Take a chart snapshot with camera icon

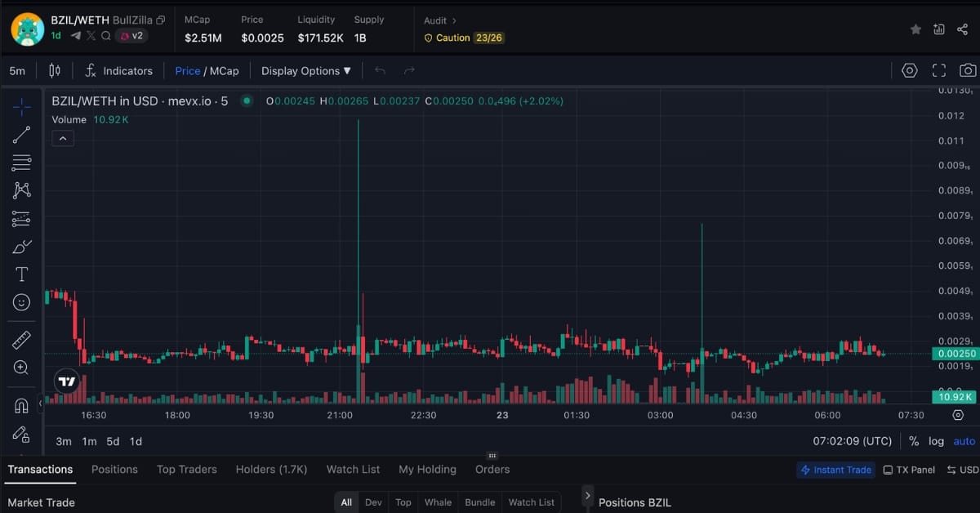(968, 71)
